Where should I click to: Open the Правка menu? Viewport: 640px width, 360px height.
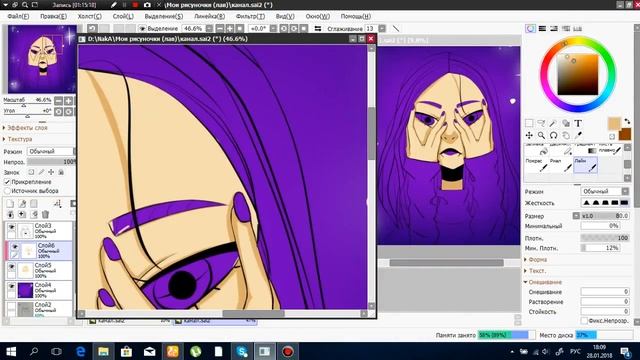53,16
